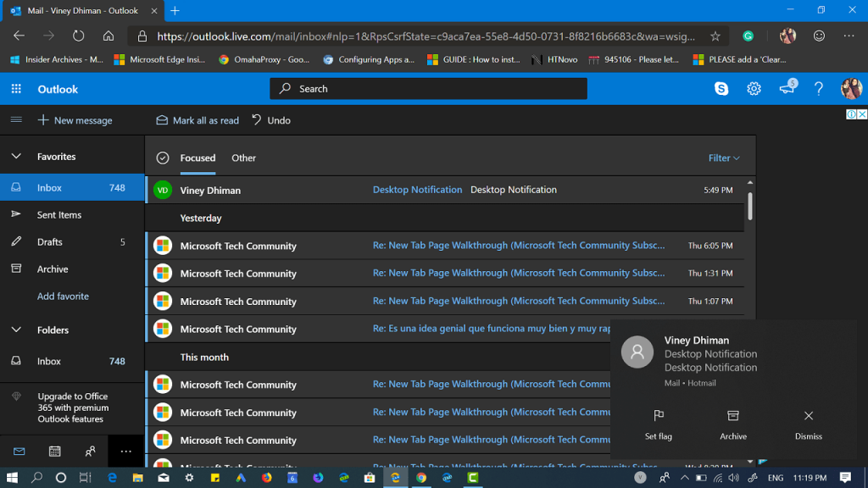The width and height of the screenshot is (868, 488).
Task: Open Firefox from taskbar
Action: pyautogui.click(x=267, y=478)
